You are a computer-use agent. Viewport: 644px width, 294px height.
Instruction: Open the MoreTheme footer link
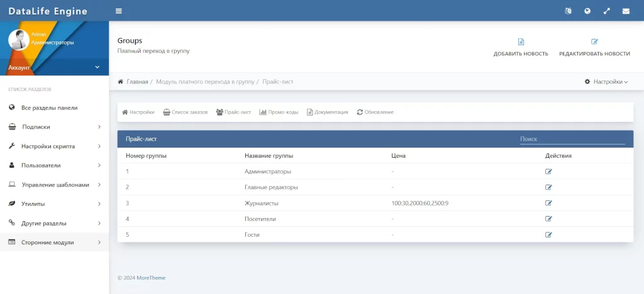click(x=151, y=278)
